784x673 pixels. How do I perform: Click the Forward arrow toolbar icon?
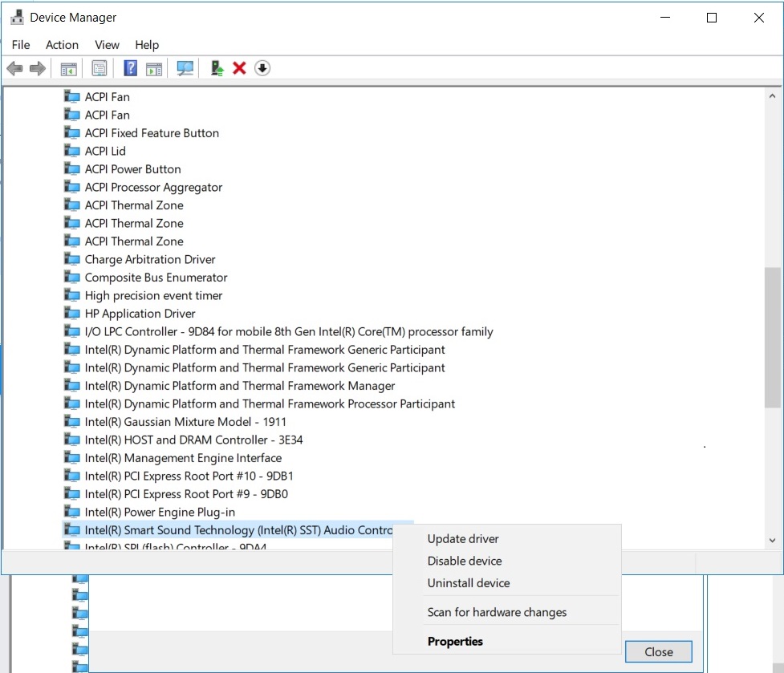pos(38,68)
